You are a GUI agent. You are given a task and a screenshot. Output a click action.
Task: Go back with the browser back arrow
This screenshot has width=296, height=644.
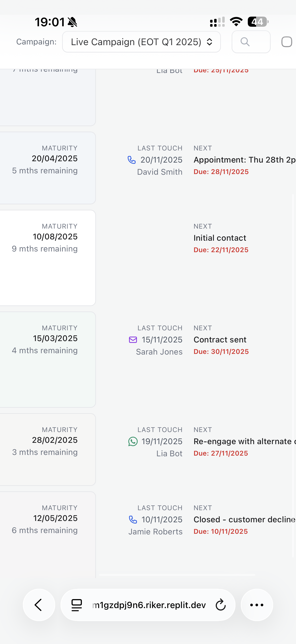click(39, 605)
